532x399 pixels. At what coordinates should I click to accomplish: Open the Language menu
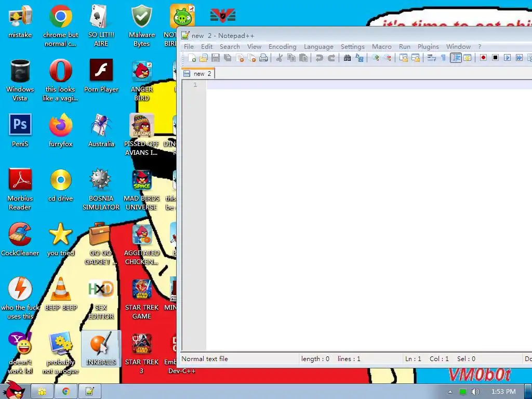pyautogui.click(x=318, y=46)
